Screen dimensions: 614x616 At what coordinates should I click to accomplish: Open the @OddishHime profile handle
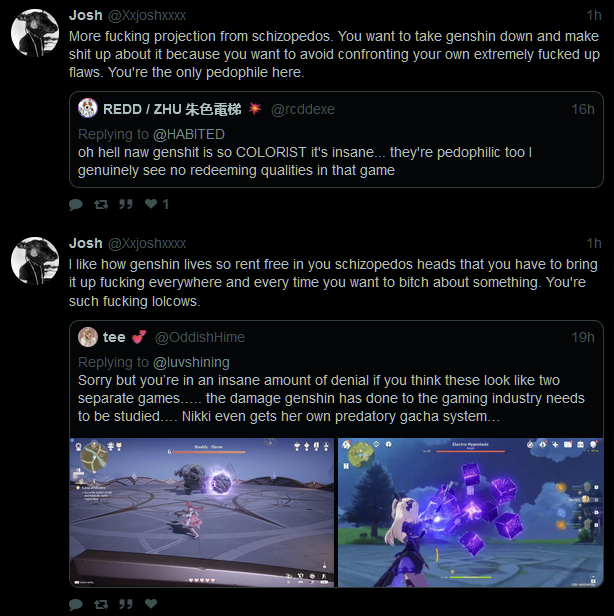[x=200, y=337]
